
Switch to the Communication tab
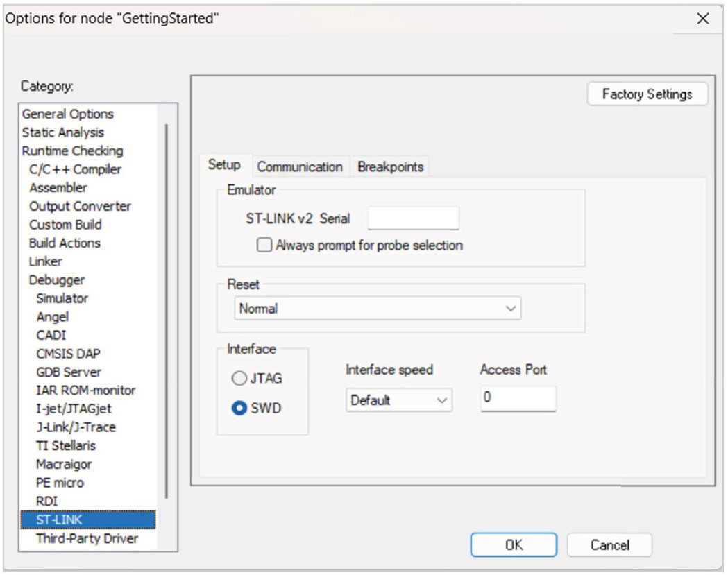(300, 167)
